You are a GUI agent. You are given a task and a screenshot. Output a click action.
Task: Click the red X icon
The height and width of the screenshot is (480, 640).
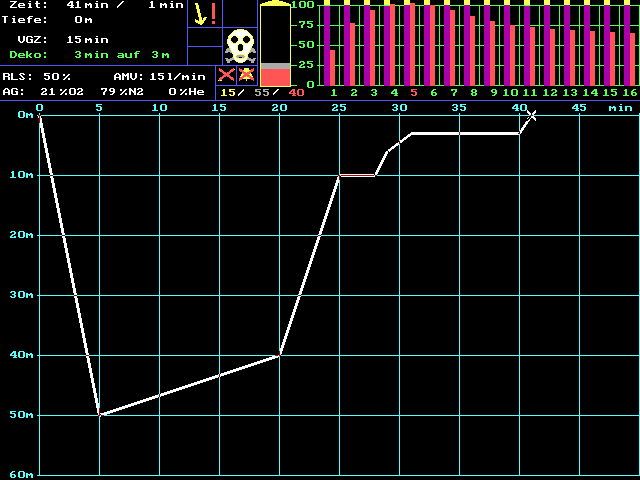click(226, 75)
